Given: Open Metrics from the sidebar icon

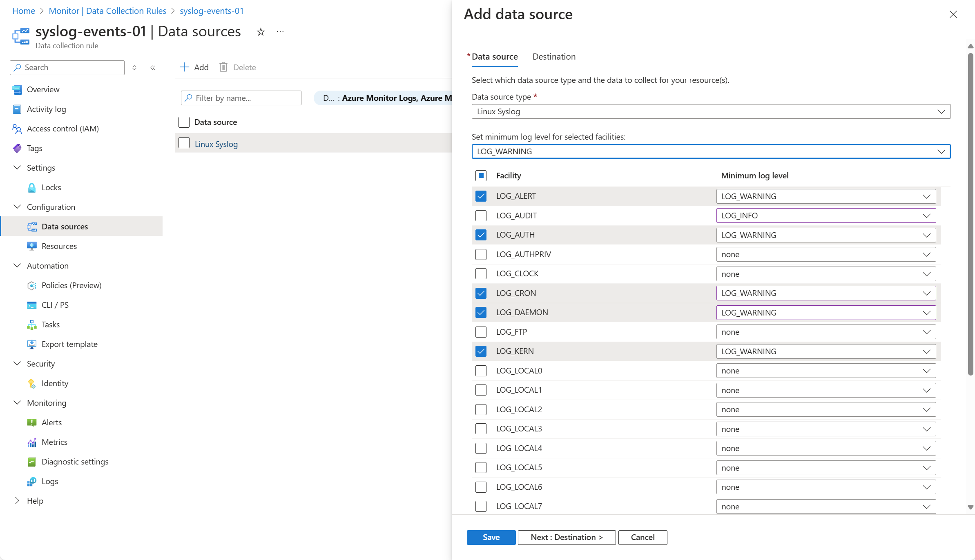Looking at the screenshot, I should click(32, 442).
